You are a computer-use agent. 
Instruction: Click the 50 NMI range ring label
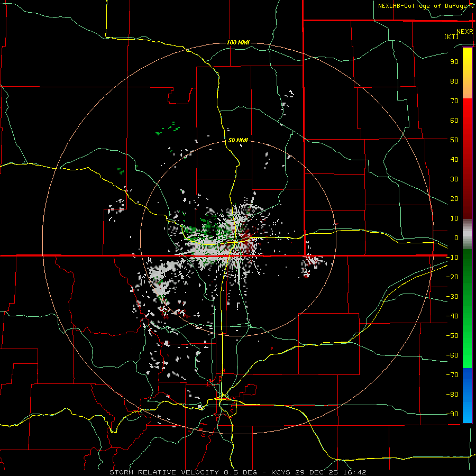(x=238, y=140)
